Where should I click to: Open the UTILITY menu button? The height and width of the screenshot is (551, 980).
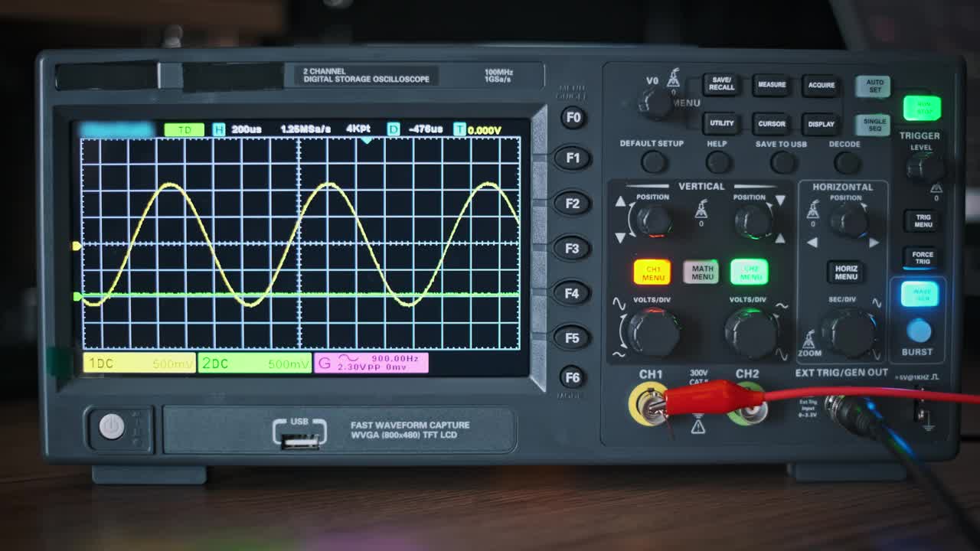pyautogui.click(x=722, y=123)
